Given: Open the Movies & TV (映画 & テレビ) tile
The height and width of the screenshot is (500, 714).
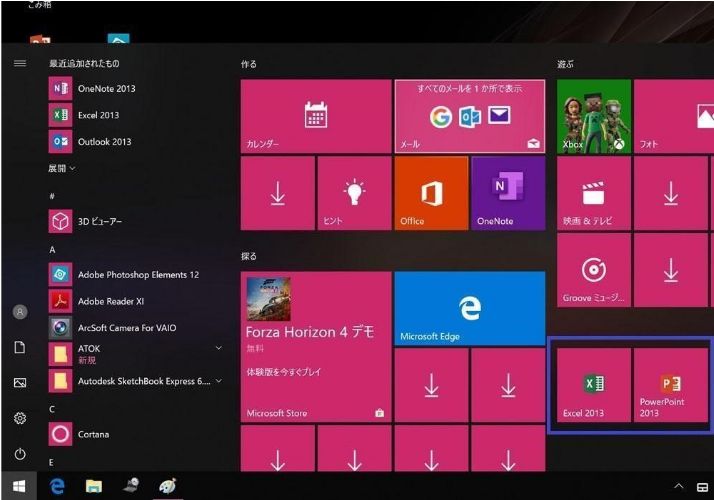Looking at the screenshot, I should coord(593,193).
